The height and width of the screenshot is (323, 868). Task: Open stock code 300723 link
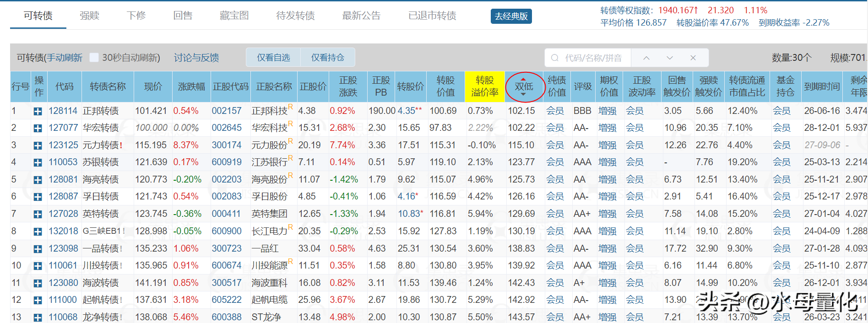click(x=227, y=249)
